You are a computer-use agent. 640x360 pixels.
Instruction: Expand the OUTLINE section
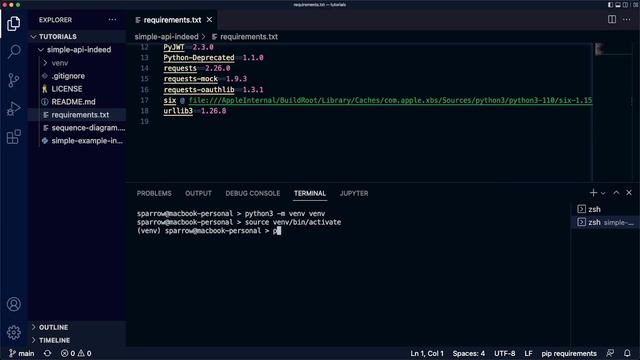[x=77, y=327]
